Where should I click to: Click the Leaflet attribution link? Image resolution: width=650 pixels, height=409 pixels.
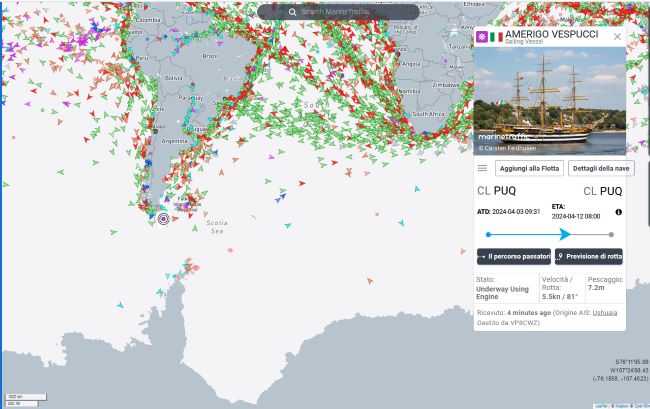click(602, 406)
